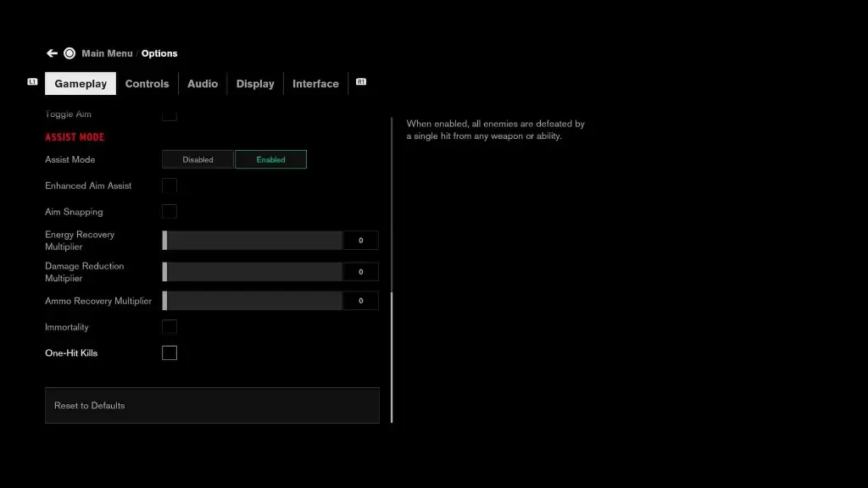Image resolution: width=868 pixels, height=488 pixels.
Task: Check the One-Hit Kills option
Action: click(x=170, y=352)
